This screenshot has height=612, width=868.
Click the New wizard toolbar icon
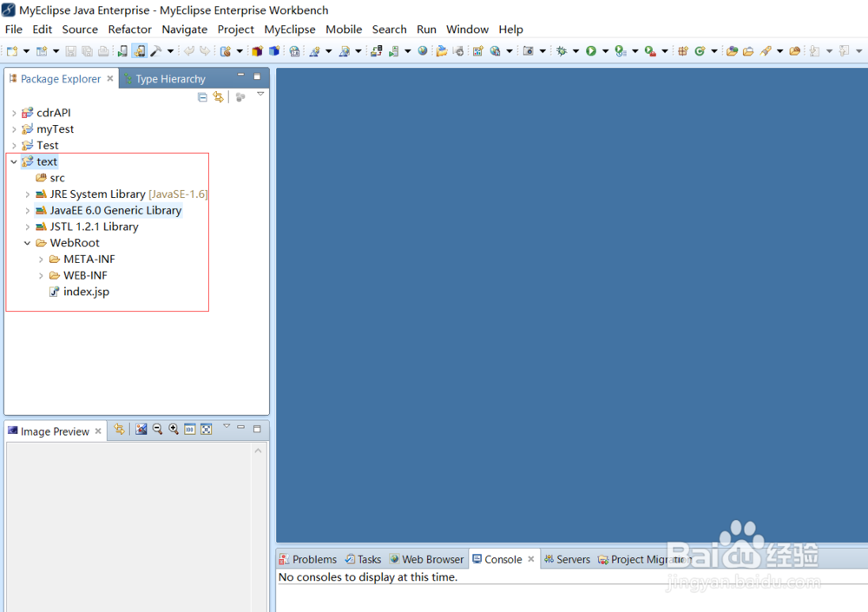coord(12,51)
